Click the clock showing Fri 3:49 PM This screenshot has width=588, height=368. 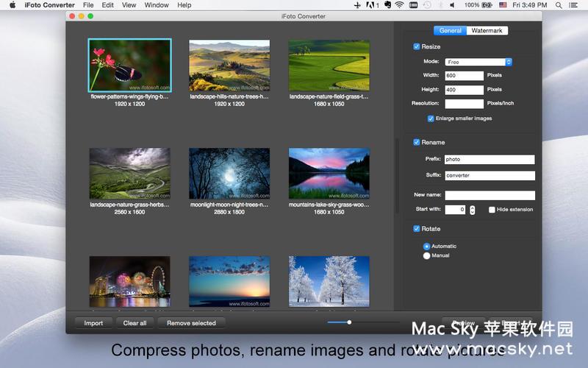[529, 5]
